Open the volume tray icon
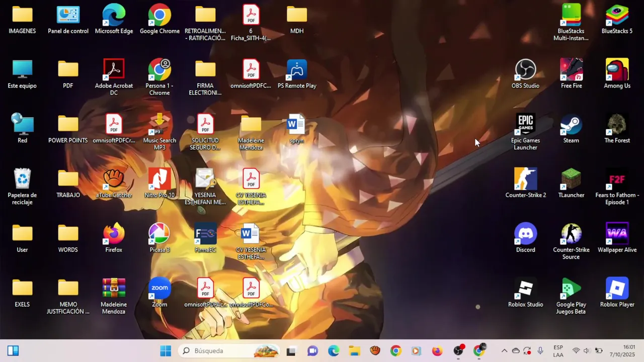 point(587,351)
